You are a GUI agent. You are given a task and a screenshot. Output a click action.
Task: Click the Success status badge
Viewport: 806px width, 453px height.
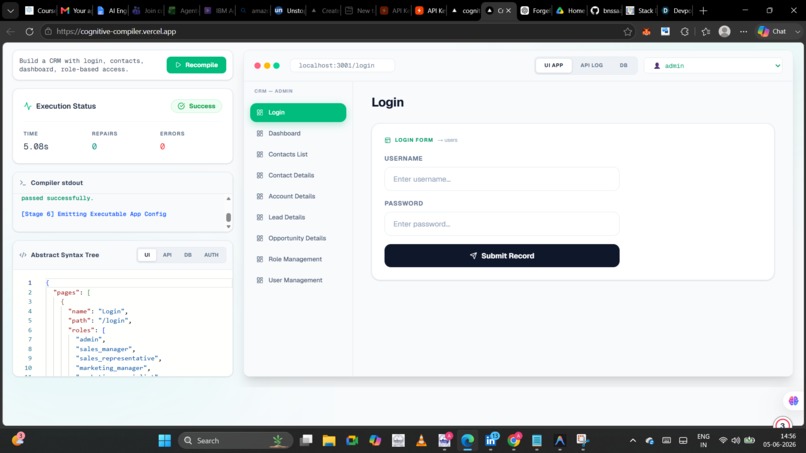(x=196, y=106)
